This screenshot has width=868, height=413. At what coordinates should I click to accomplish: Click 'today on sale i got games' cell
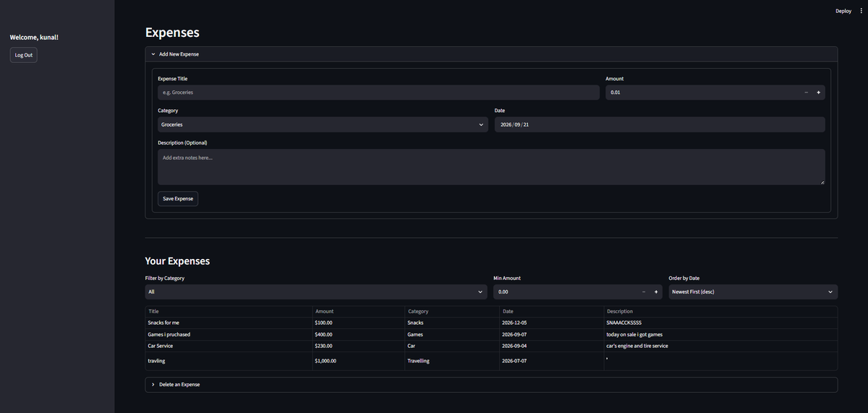pyautogui.click(x=720, y=334)
